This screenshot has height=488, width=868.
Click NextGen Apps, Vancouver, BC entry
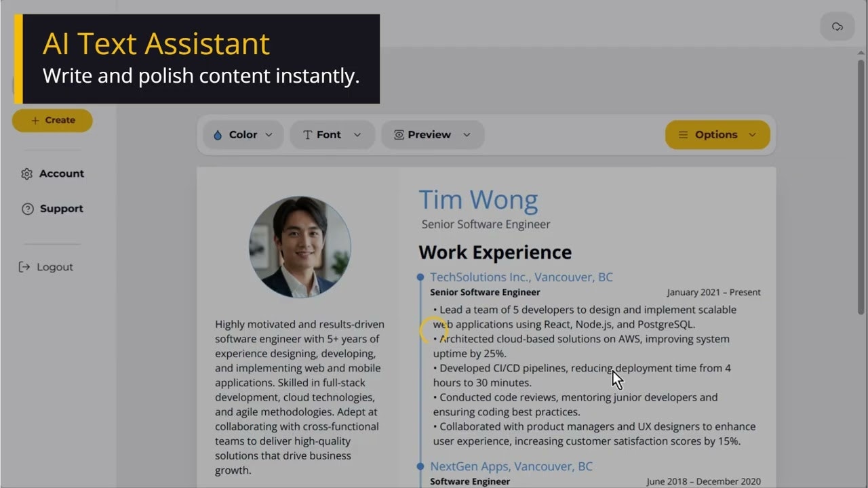(511, 466)
